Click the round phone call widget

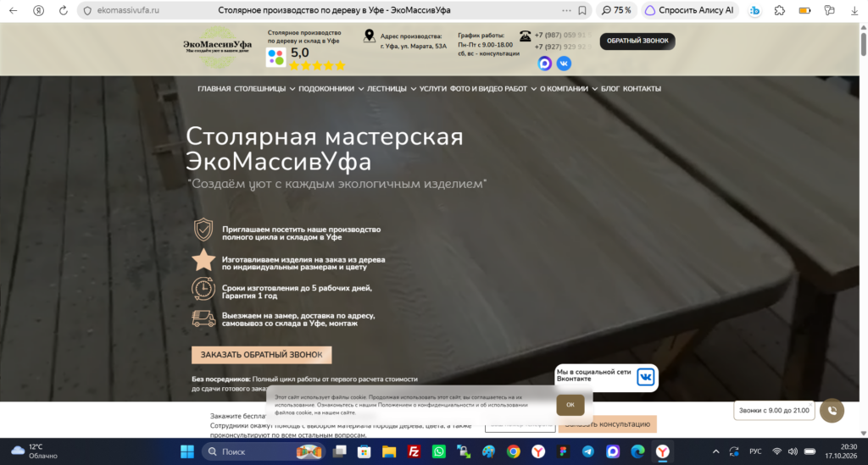click(832, 411)
